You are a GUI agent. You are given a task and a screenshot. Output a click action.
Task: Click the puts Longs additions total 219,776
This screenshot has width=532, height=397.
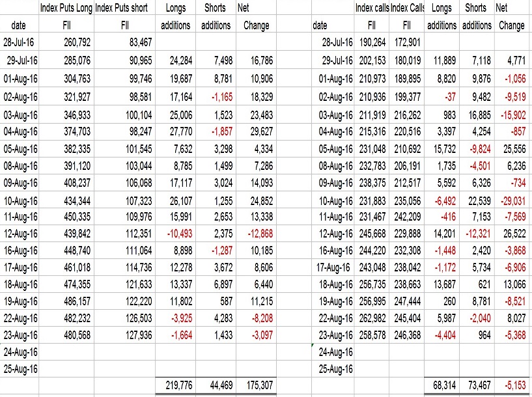[175, 386]
